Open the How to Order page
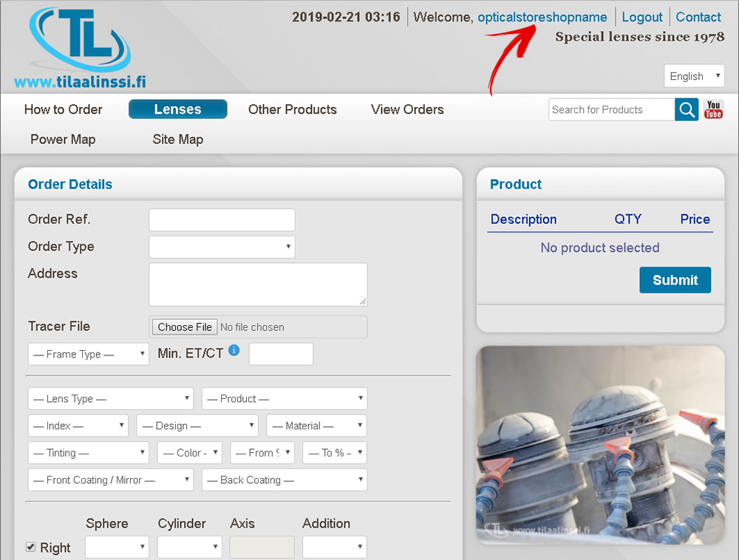Image resolution: width=739 pixels, height=560 pixels. pyautogui.click(x=64, y=109)
